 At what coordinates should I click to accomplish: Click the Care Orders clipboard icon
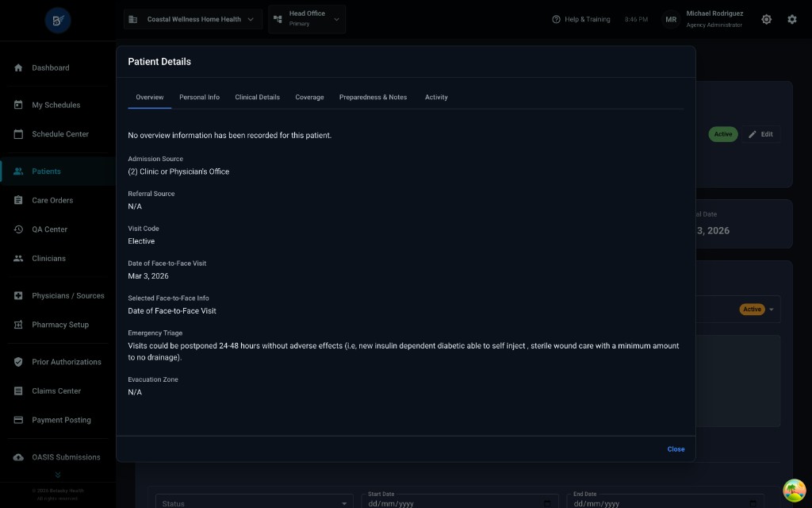coord(18,200)
